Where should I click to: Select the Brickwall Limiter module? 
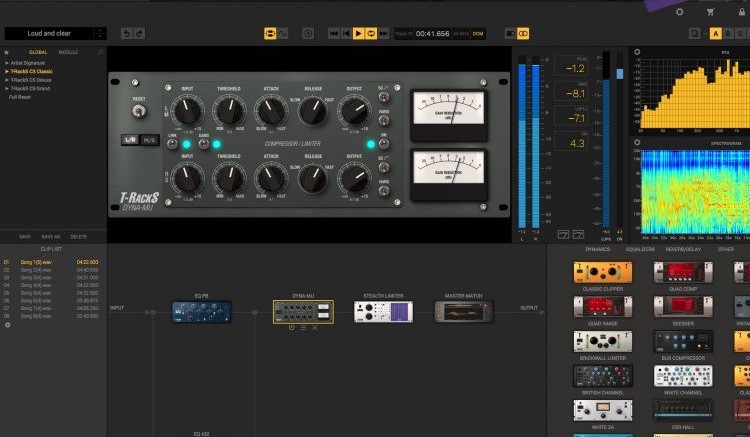[x=603, y=341]
